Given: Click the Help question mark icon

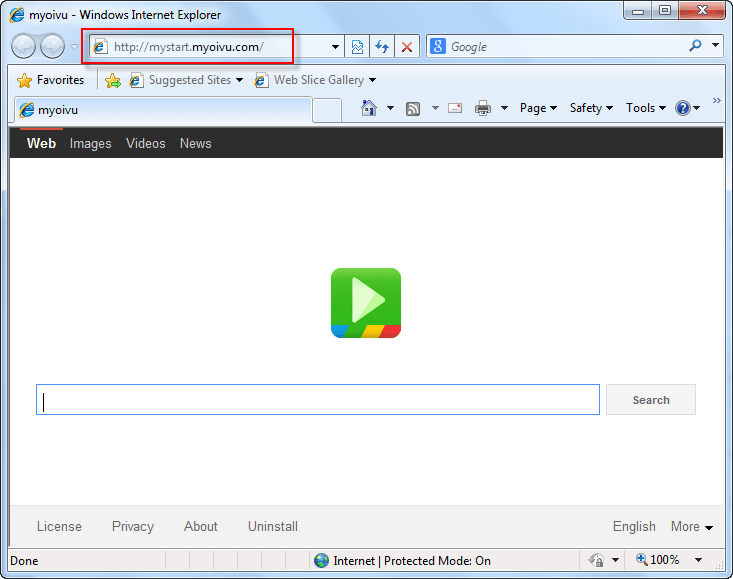Looking at the screenshot, I should coord(683,108).
